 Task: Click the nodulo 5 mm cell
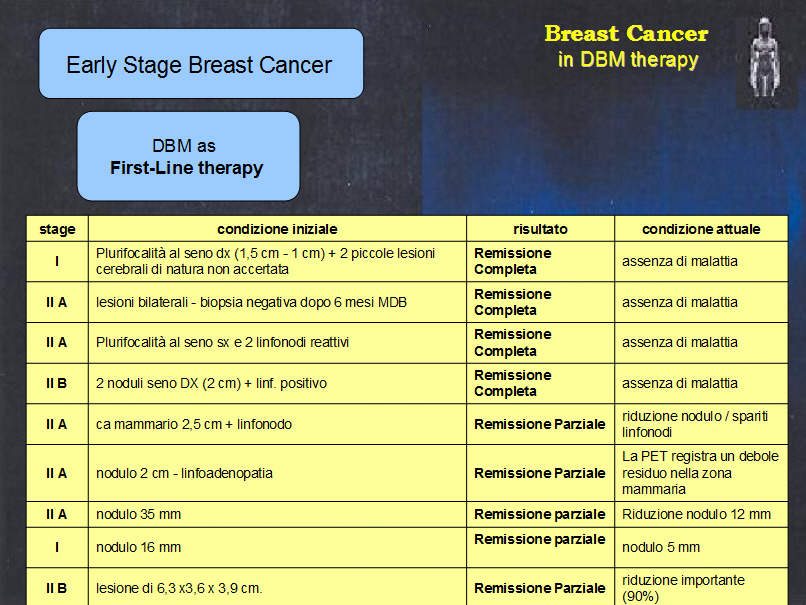[x=701, y=547]
